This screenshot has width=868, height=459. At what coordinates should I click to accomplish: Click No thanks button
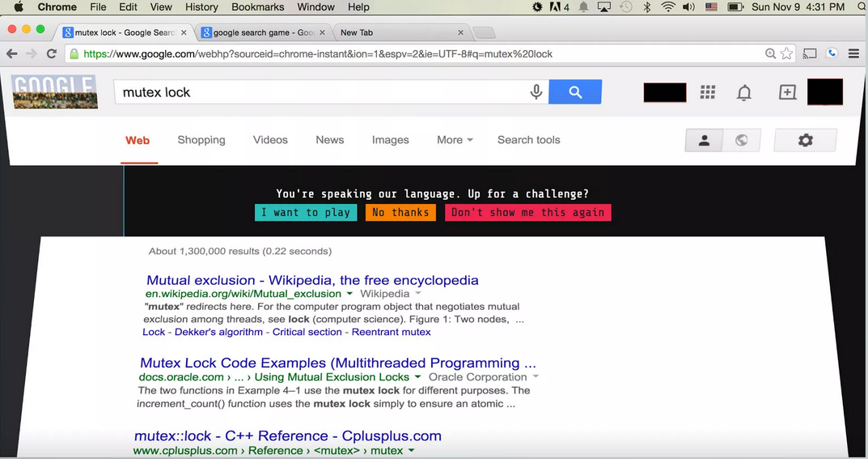[400, 213]
